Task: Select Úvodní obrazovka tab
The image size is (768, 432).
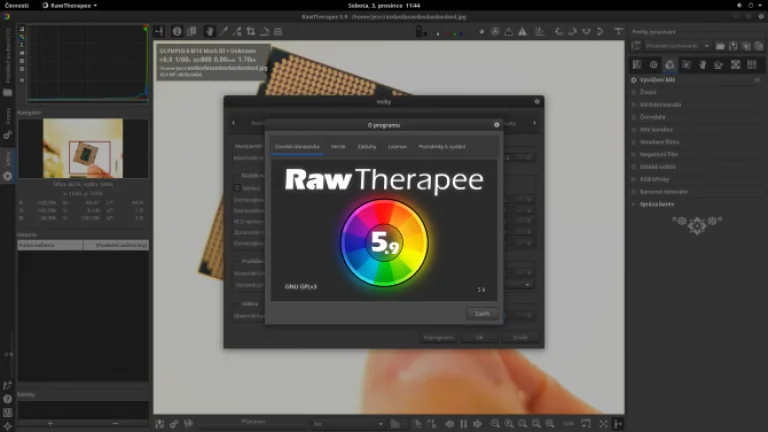Action: click(x=297, y=146)
